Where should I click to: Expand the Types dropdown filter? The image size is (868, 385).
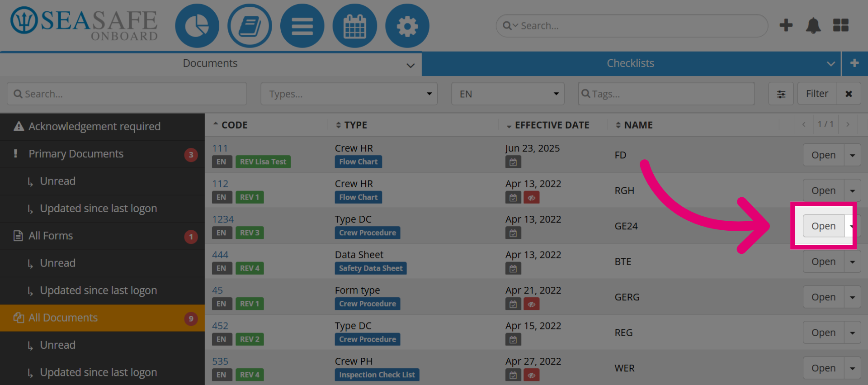pos(349,94)
